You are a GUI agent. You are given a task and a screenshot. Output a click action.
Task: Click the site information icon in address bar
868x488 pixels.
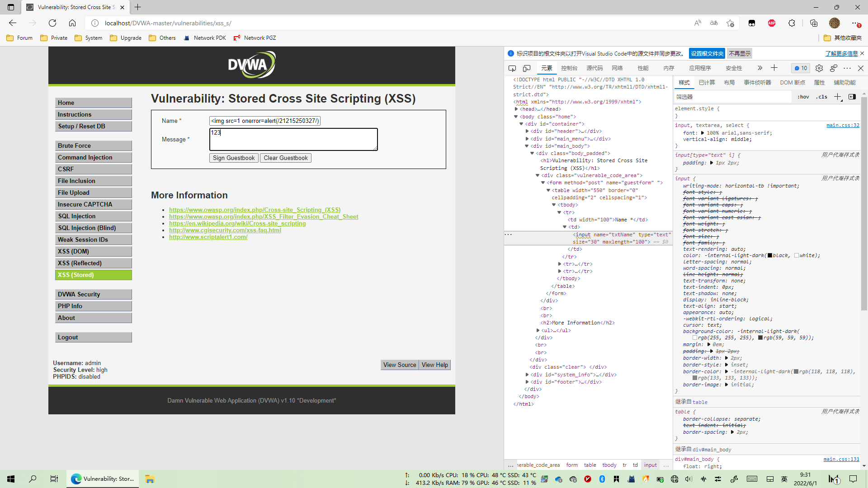pos(95,23)
